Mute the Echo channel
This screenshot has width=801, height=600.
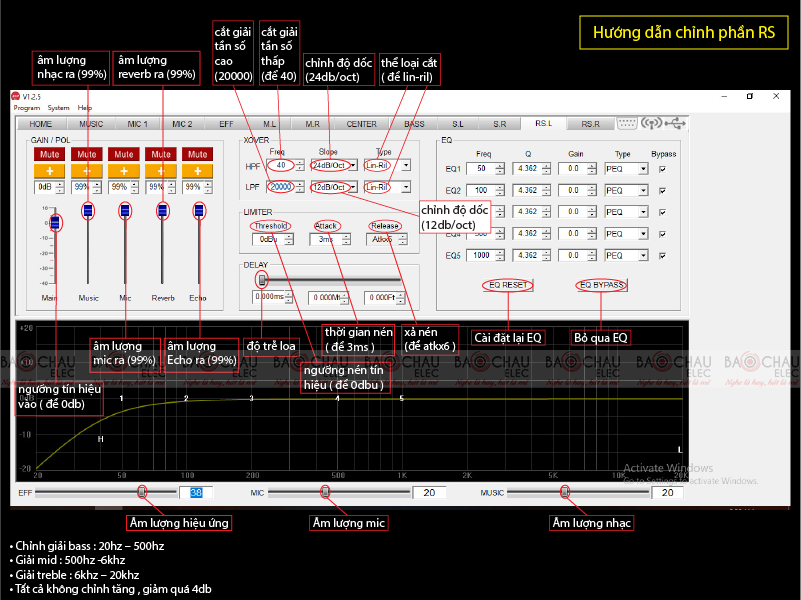[x=197, y=154]
